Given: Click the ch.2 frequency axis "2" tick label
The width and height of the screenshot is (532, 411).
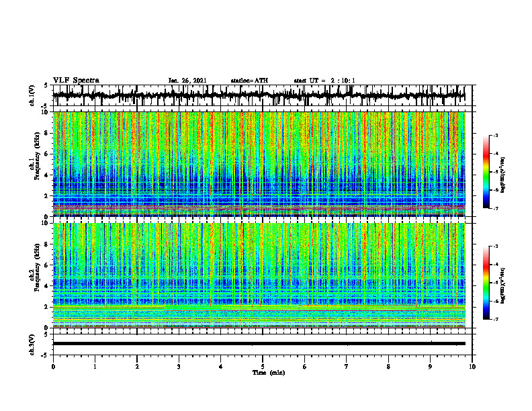Looking at the screenshot, I should coord(47,307).
